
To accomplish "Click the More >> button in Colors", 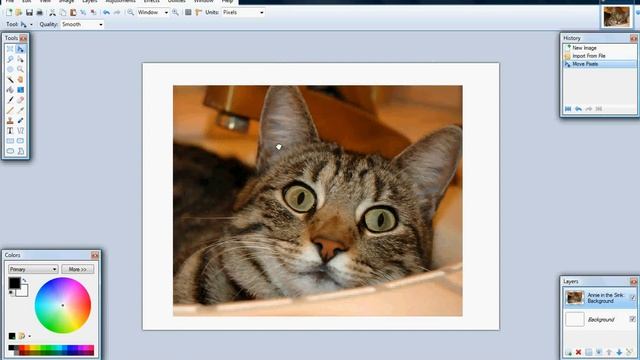I will tap(78, 269).
